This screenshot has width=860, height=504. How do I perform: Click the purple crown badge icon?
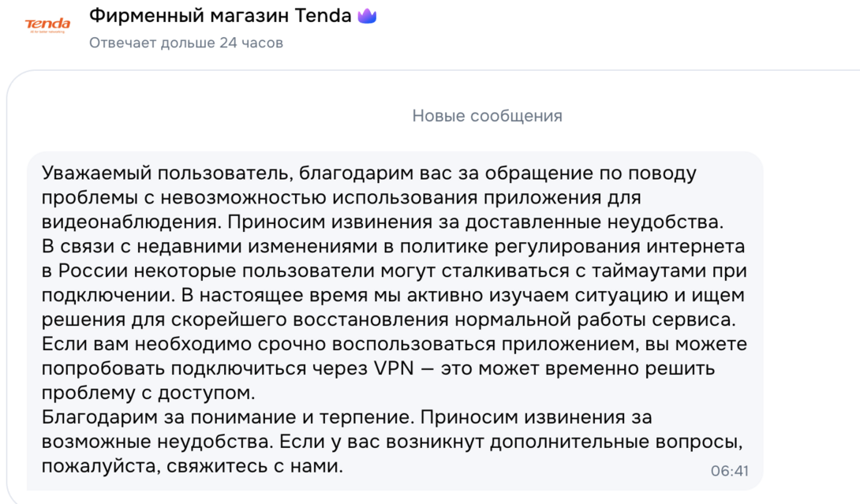click(x=367, y=16)
